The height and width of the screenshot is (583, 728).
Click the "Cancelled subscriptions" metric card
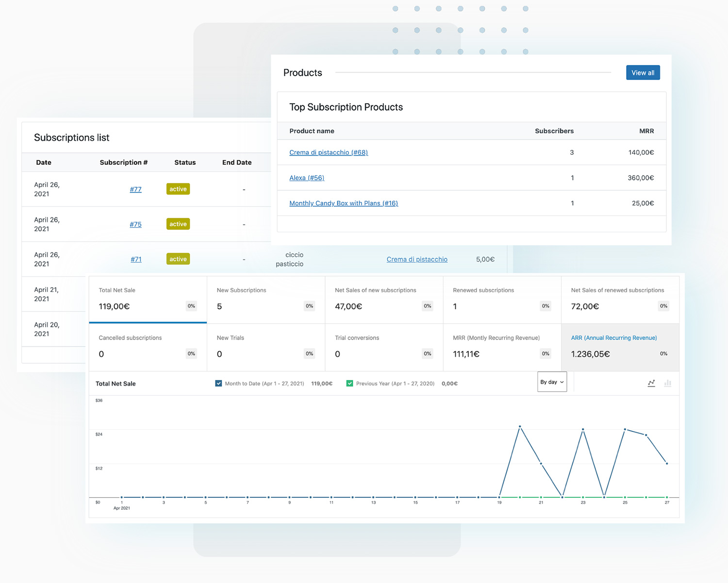click(x=147, y=347)
